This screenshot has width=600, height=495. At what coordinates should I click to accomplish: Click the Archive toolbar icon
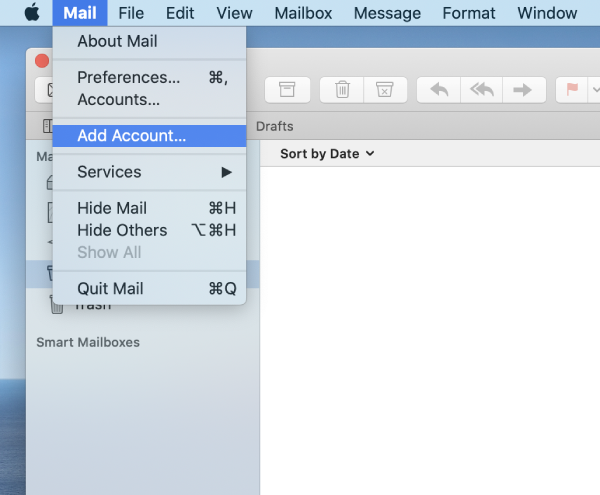pyautogui.click(x=287, y=89)
